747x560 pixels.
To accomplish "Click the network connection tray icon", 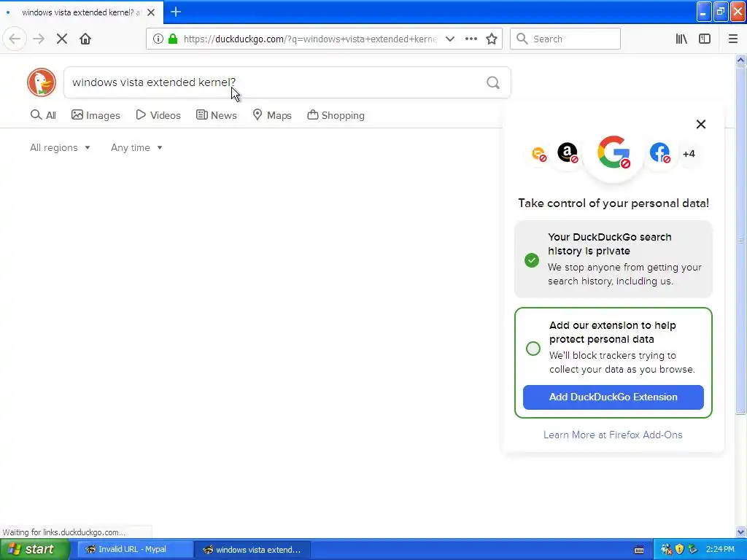I will point(666,549).
